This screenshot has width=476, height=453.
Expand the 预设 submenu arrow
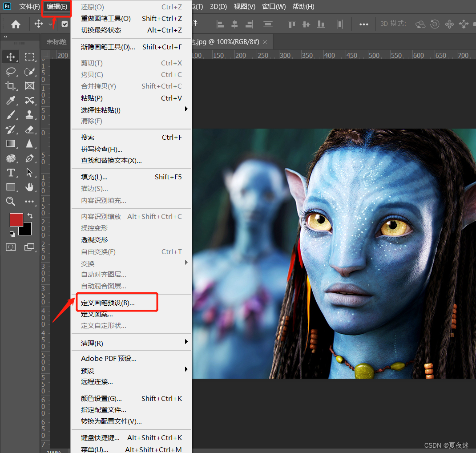[186, 369]
